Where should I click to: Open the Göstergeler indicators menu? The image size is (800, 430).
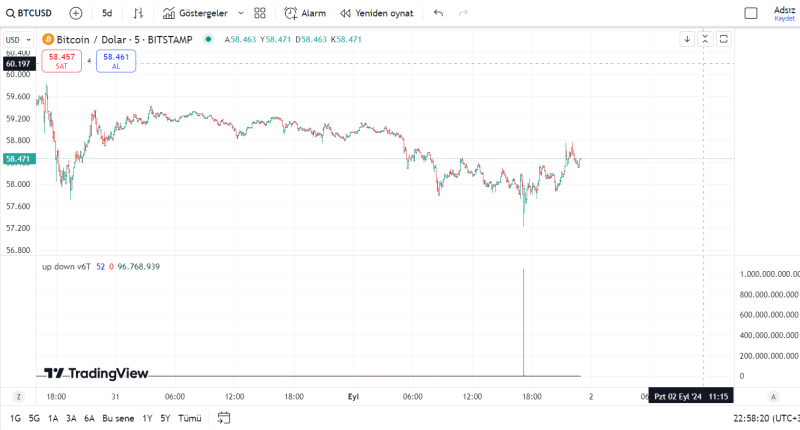[x=195, y=14]
